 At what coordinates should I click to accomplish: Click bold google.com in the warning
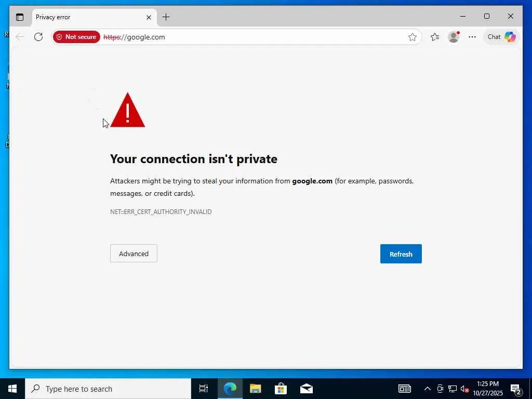[312, 181]
